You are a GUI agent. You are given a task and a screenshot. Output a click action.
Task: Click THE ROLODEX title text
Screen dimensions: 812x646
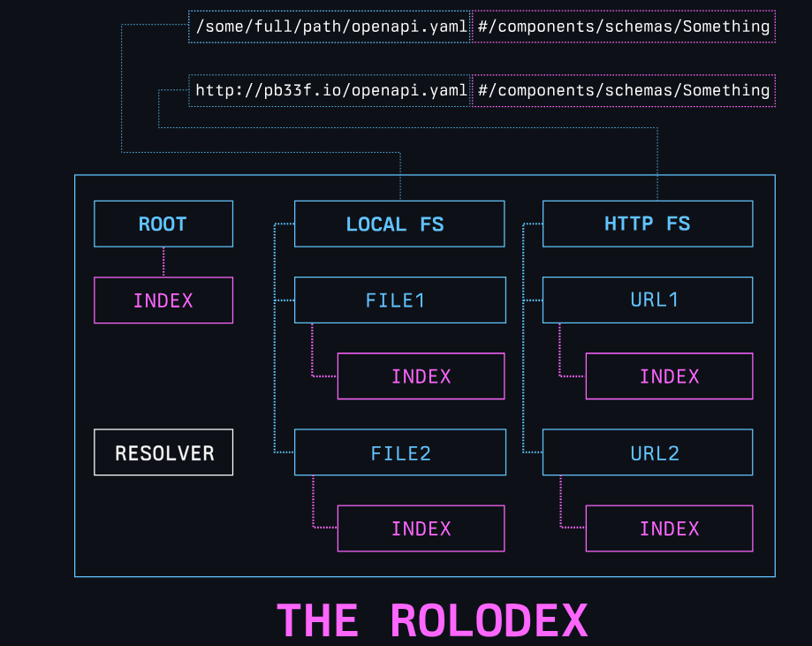(x=432, y=620)
